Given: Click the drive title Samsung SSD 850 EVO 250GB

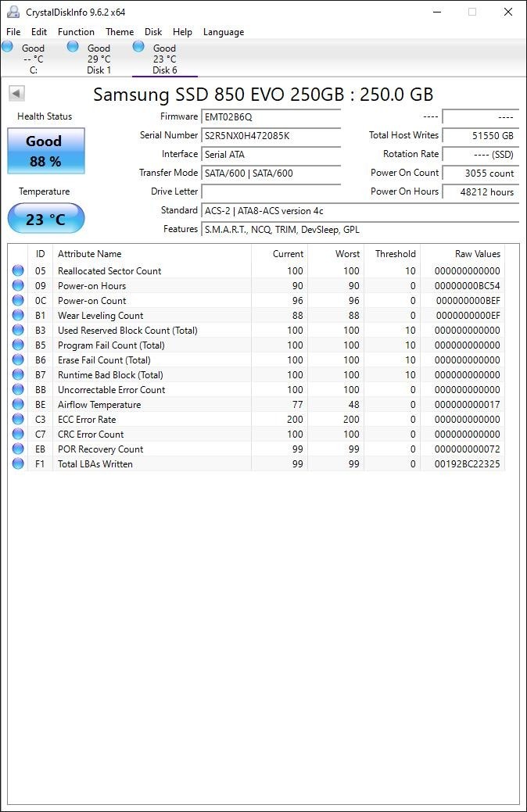Looking at the screenshot, I should click(x=263, y=95).
